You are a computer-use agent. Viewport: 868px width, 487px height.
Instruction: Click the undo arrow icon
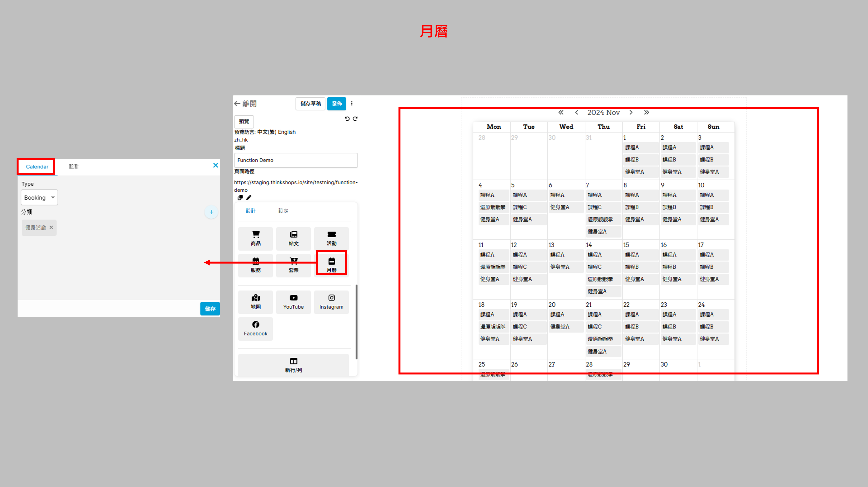(x=347, y=119)
